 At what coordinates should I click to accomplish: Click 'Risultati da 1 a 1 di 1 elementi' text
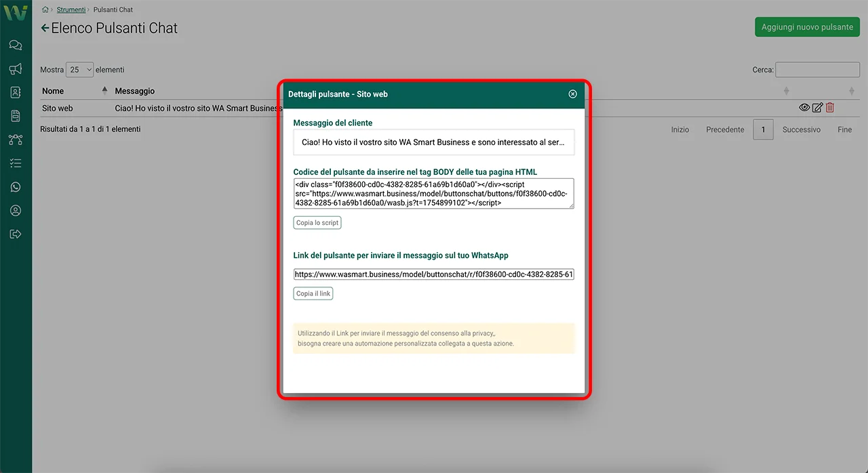tap(90, 129)
